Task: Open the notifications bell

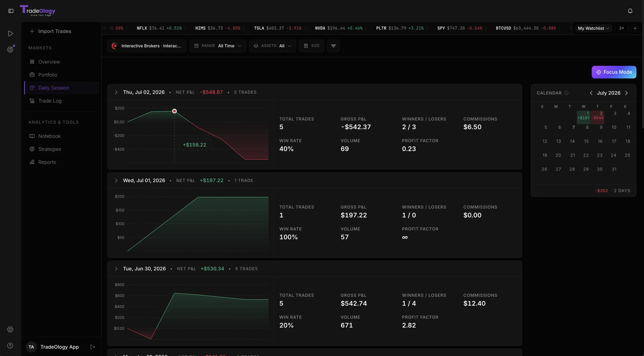Action: [x=630, y=11]
